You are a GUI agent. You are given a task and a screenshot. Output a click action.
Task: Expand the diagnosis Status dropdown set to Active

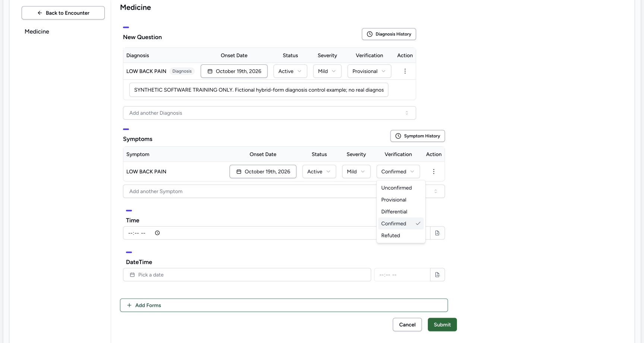[290, 71]
